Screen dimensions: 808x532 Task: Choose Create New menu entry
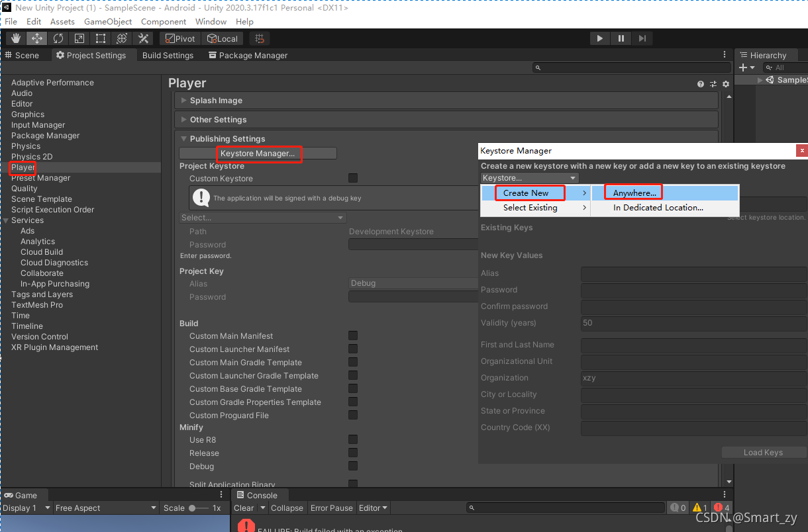535,193
